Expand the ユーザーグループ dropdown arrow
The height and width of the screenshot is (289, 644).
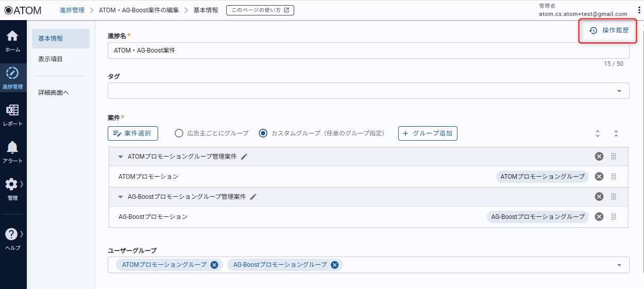pyautogui.click(x=619, y=265)
